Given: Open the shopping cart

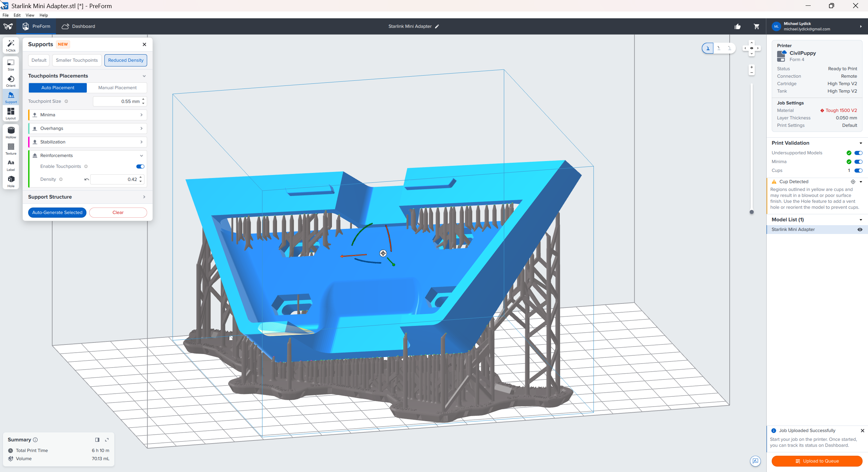Looking at the screenshot, I should (x=756, y=26).
